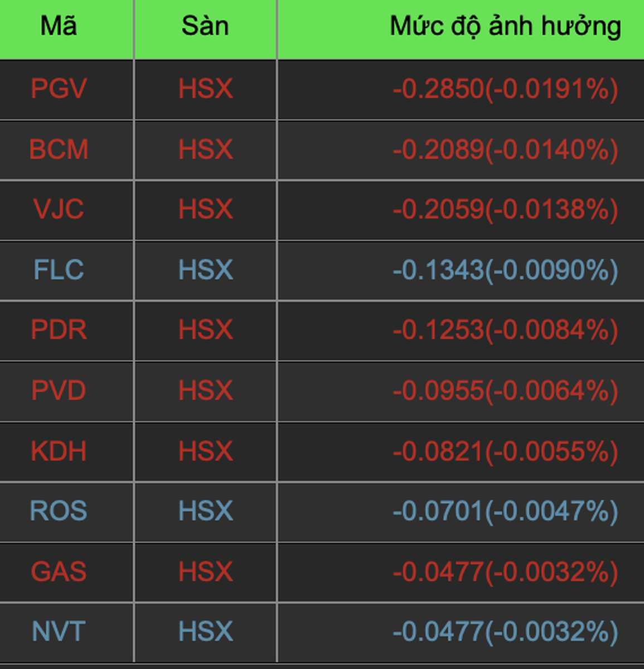
Task: Open the FLC stock code
Action: point(59,270)
